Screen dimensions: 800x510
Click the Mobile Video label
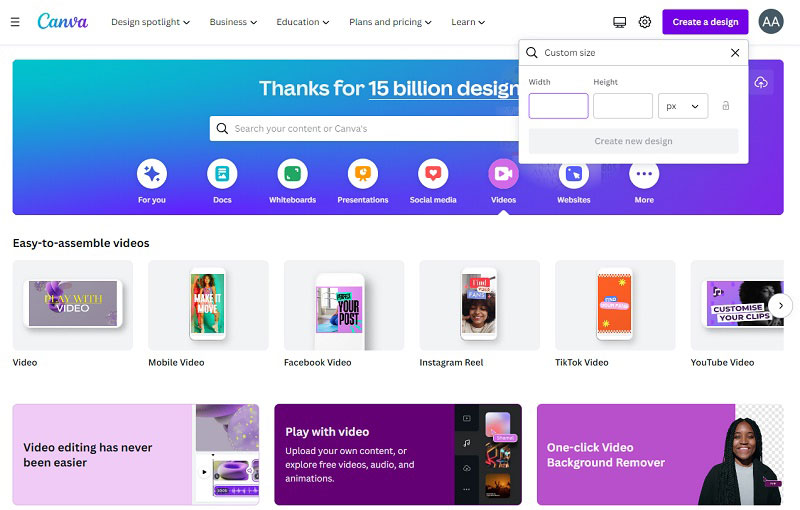176,363
